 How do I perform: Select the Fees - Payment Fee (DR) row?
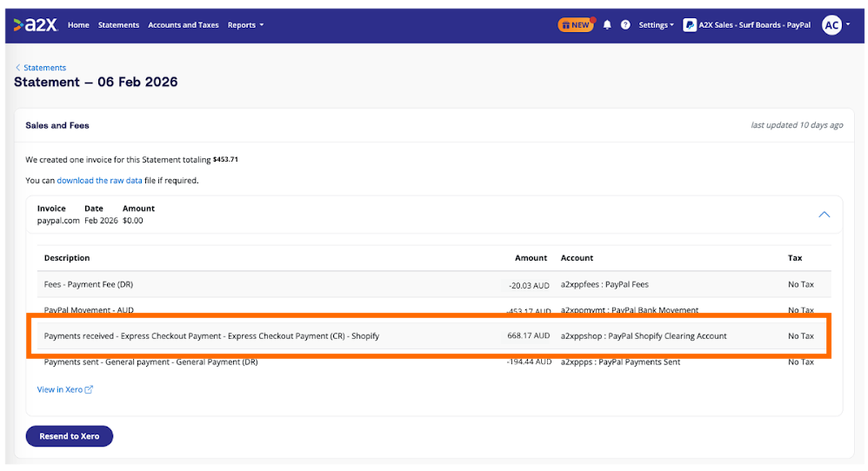[x=434, y=285]
